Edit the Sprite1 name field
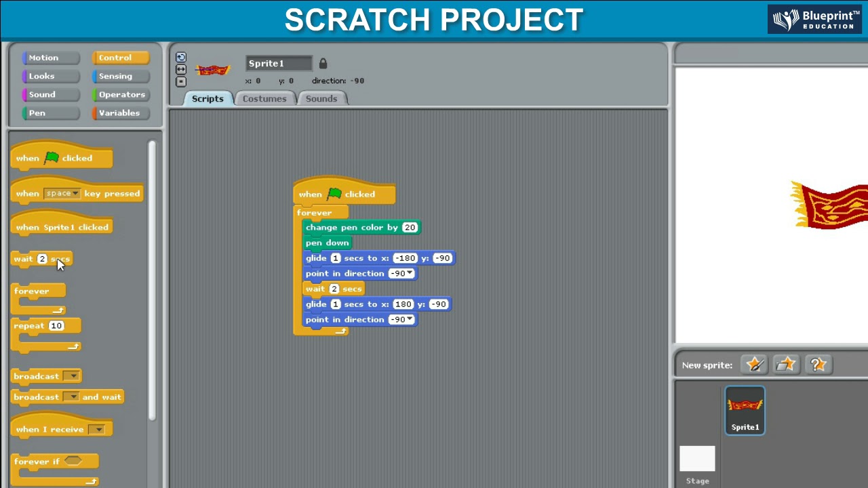This screenshot has width=868, height=488. click(x=279, y=63)
